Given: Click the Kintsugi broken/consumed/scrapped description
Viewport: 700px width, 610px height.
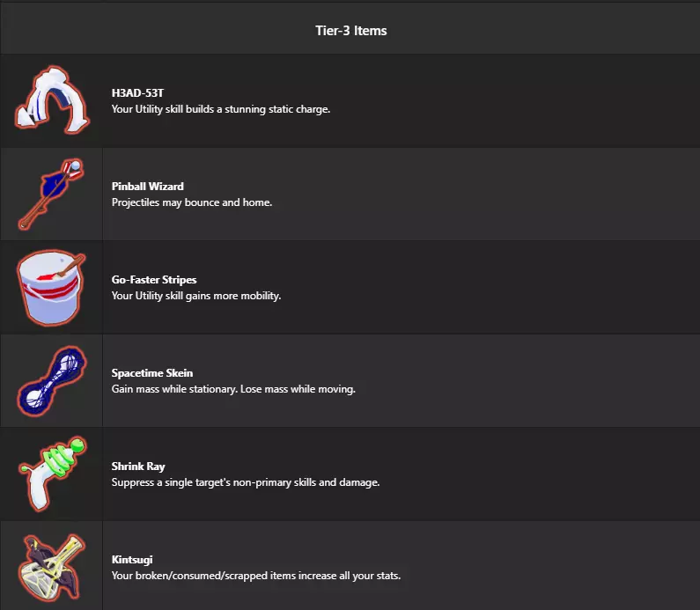Looking at the screenshot, I should click(x=256, y=575).
